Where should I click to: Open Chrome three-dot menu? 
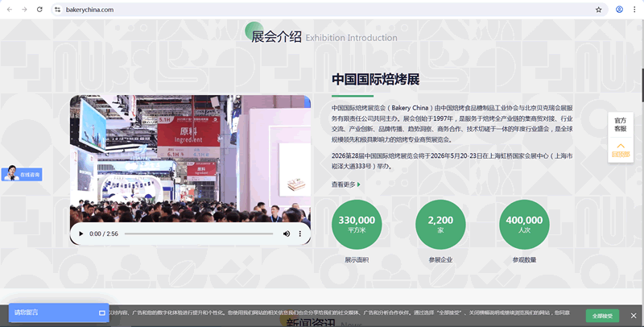[x=634, y=10]
